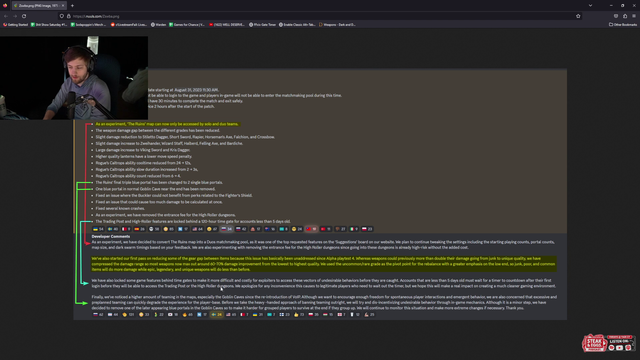This screenshot has height=360, width=640.
Task: Go back with the browser back arrow
Action: coord(6,16)
